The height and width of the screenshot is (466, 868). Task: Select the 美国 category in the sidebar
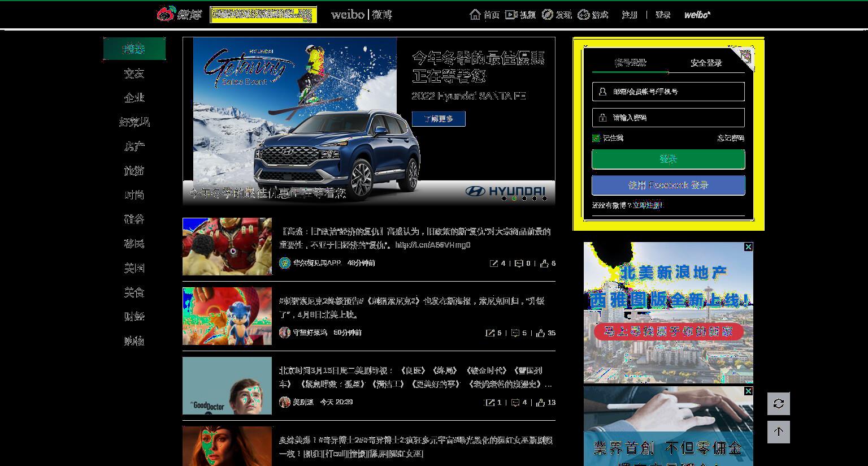tap(134, 267)
